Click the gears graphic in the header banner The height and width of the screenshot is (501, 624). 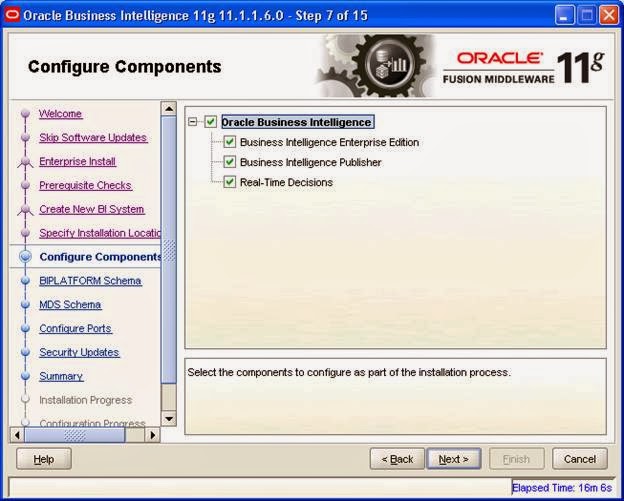(x=376, y=66)
